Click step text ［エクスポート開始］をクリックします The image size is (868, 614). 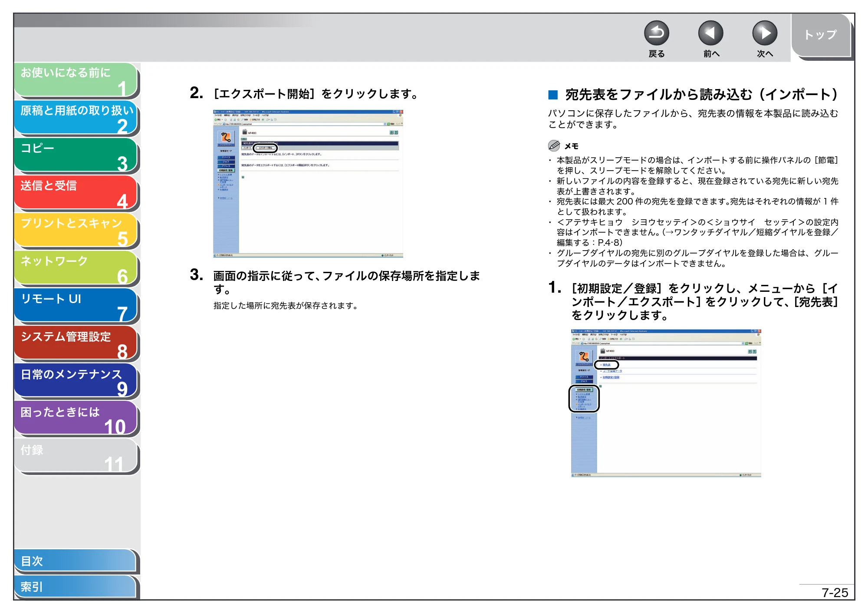316,94
